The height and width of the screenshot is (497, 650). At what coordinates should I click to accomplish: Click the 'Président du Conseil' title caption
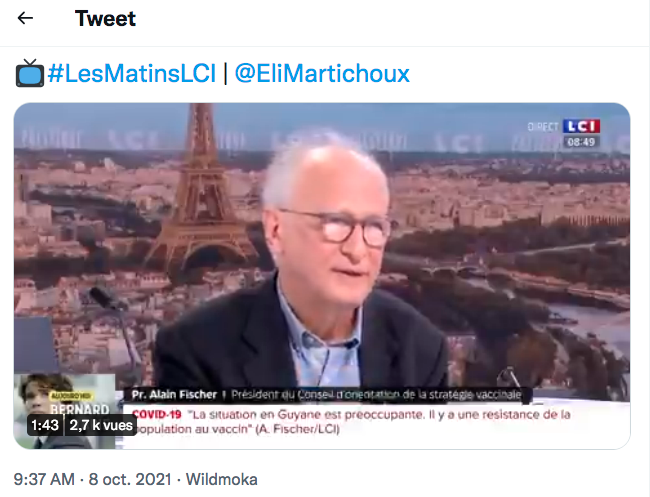pos(376,395)
